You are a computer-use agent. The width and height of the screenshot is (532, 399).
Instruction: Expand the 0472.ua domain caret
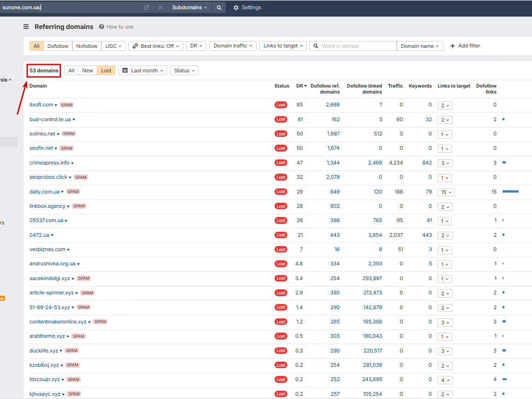(x=52, y=235)
